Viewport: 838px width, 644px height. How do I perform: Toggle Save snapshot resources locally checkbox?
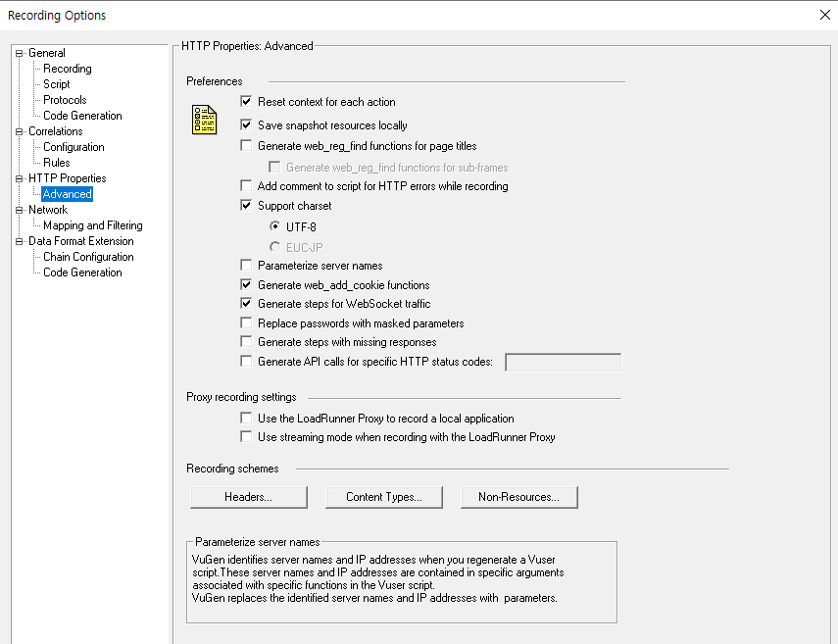246,125
